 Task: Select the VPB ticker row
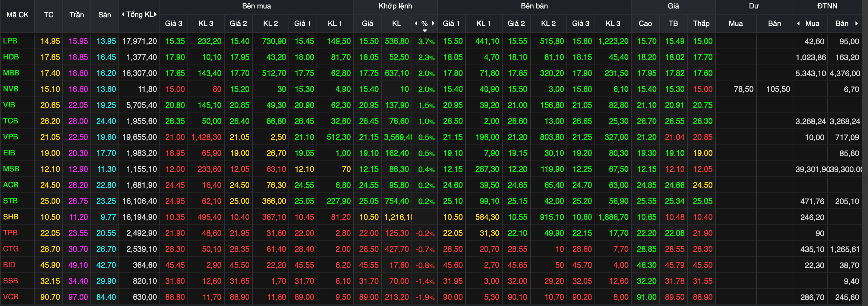click(11, 137)
